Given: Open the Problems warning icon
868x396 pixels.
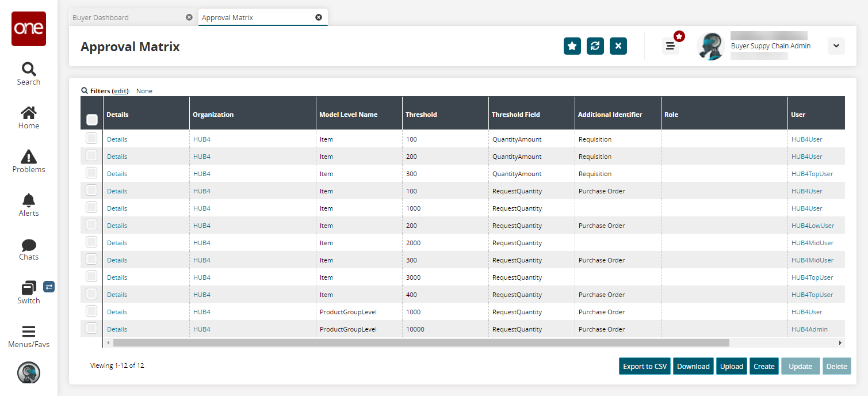Looking at the screenshot, I should pos(28,161).
